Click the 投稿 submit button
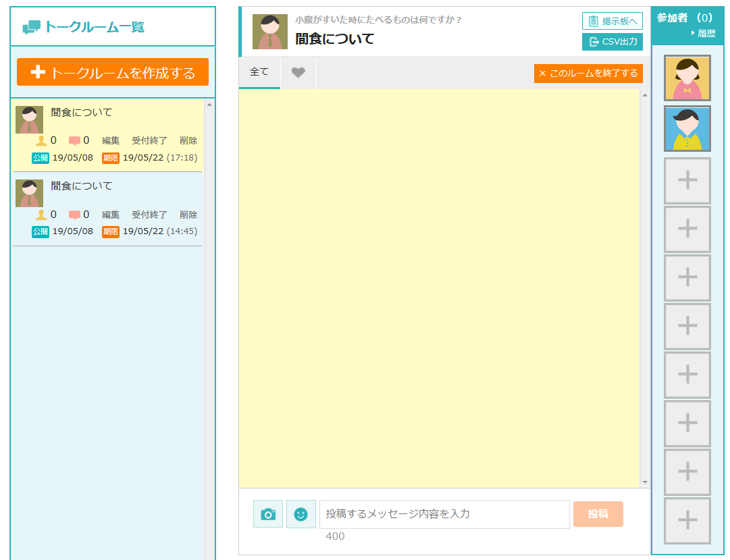This screenshot has height=560, width=730. pyautogui.click(x=598, y=514)
